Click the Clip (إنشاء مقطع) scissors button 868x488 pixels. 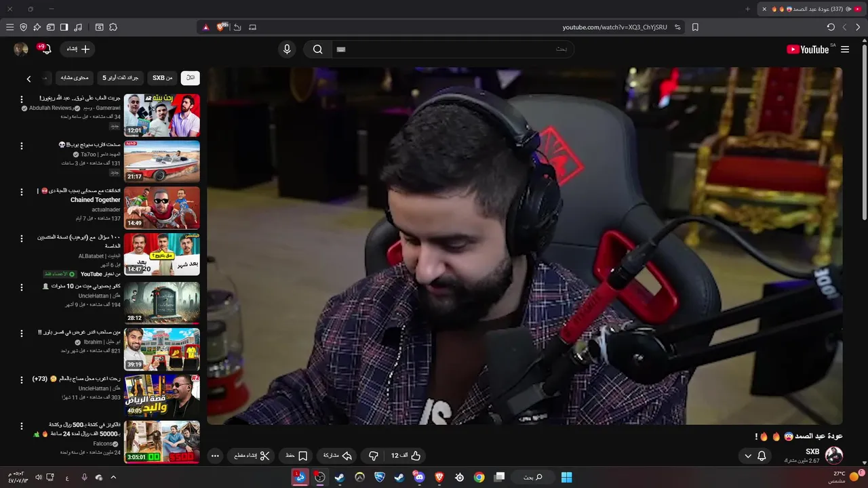pos(252,456)
